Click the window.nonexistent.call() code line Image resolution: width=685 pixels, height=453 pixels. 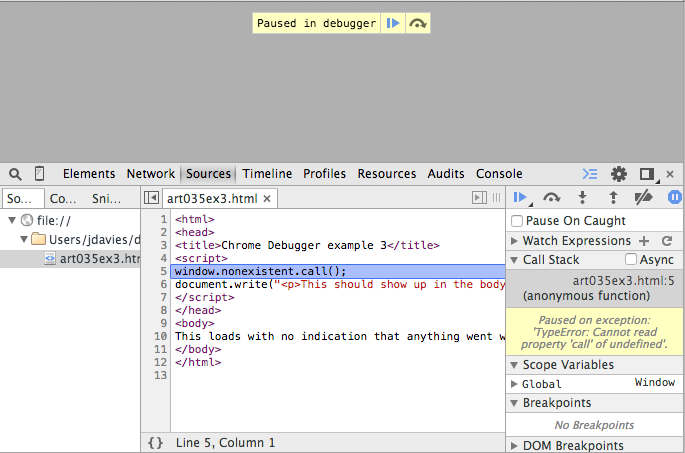[338, 271]
